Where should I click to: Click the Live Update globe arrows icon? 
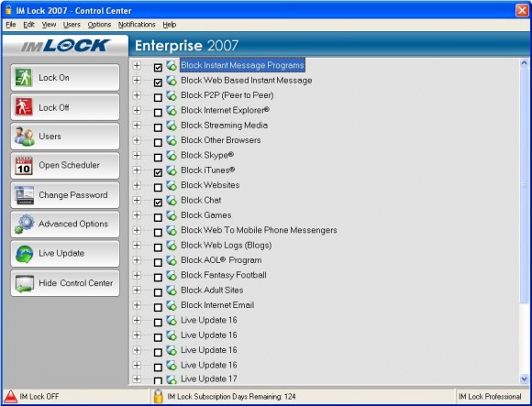[x=24, y=254]
